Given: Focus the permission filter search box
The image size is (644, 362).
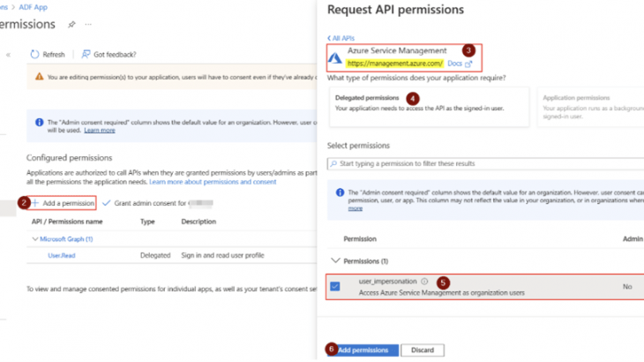Looking at the screenshot, I should [485, 163].
